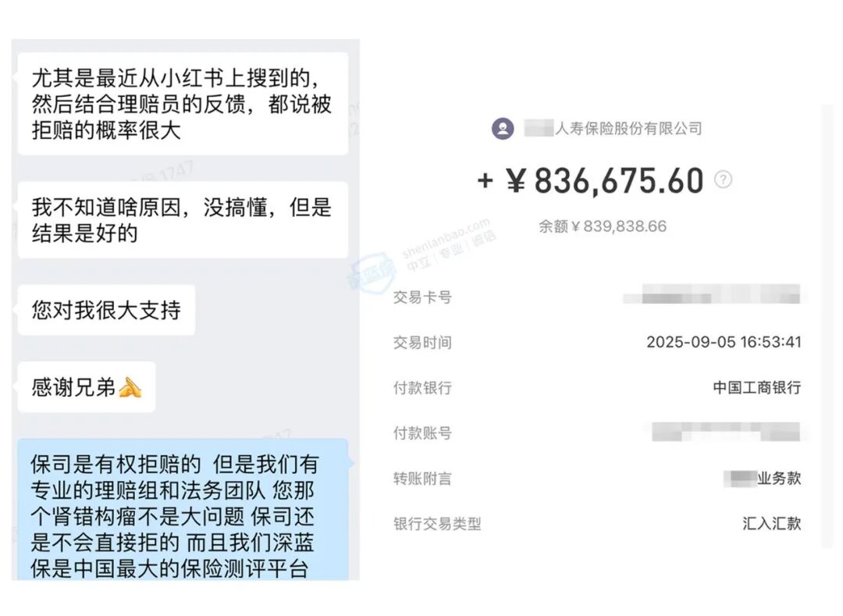Click the 银行交易类型 row label
This screenshot has width=843, height=616.
coord(437,524)
